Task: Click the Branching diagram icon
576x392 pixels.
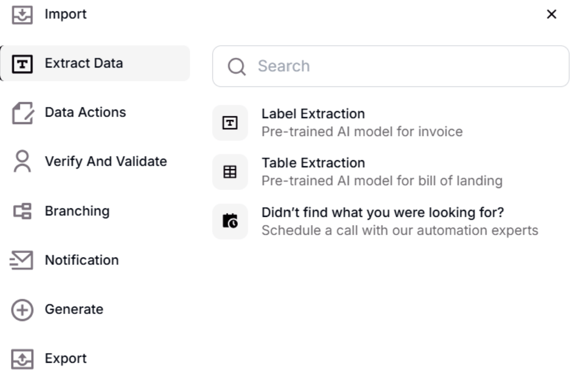Action: (22, 211)
